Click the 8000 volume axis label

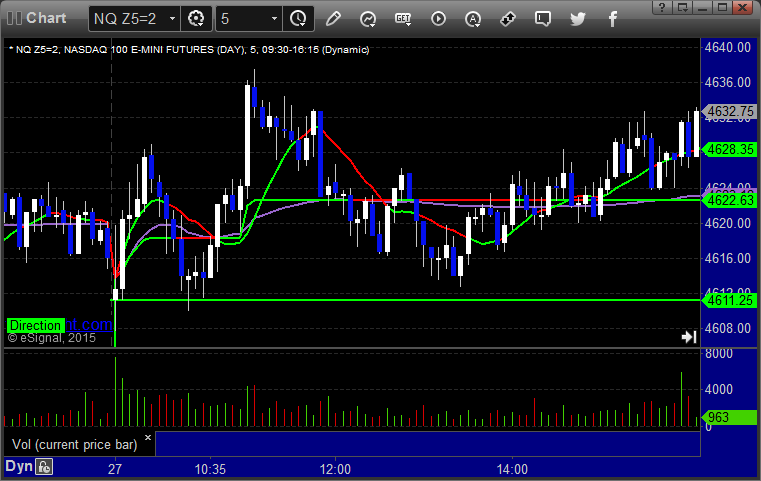(x=719, y=354)
